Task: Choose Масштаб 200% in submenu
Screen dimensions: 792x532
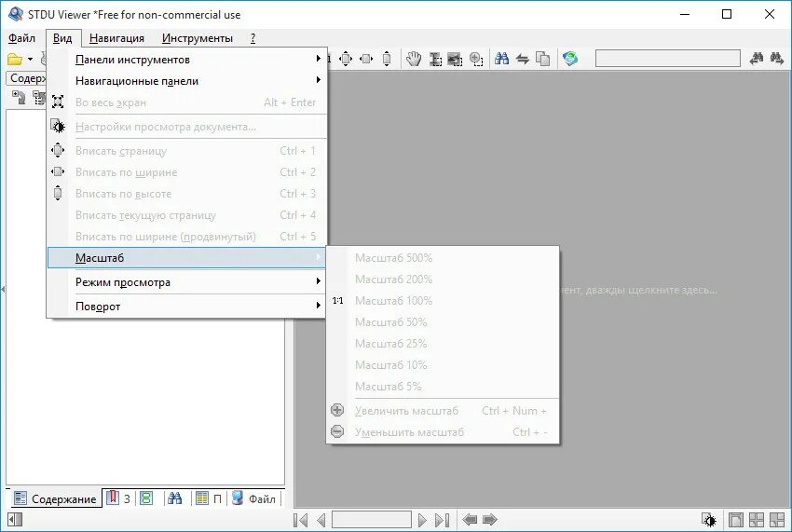Action: point(443,279)
